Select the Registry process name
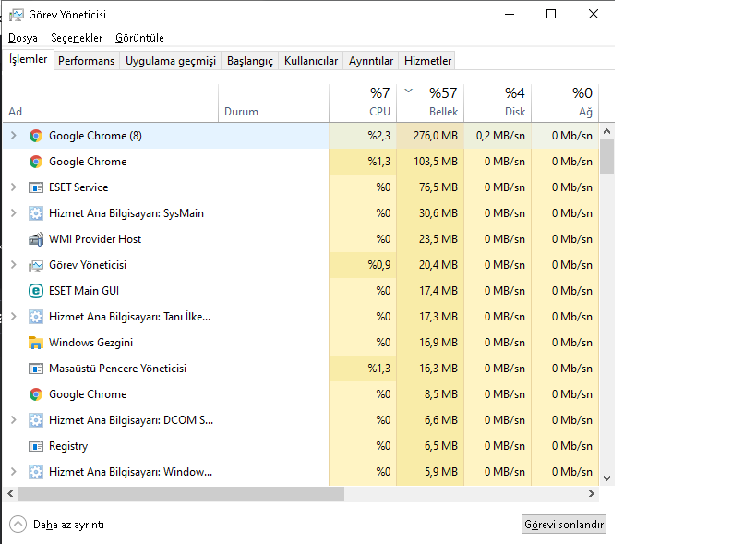Viewport: 756px width, 544px height. pyautogui.click(x=68, y=446)
